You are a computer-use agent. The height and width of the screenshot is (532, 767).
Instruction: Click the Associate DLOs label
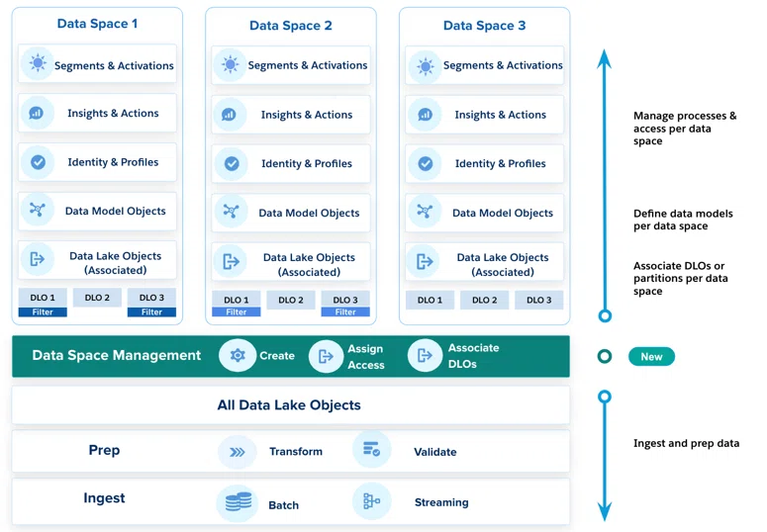(473, 355)
